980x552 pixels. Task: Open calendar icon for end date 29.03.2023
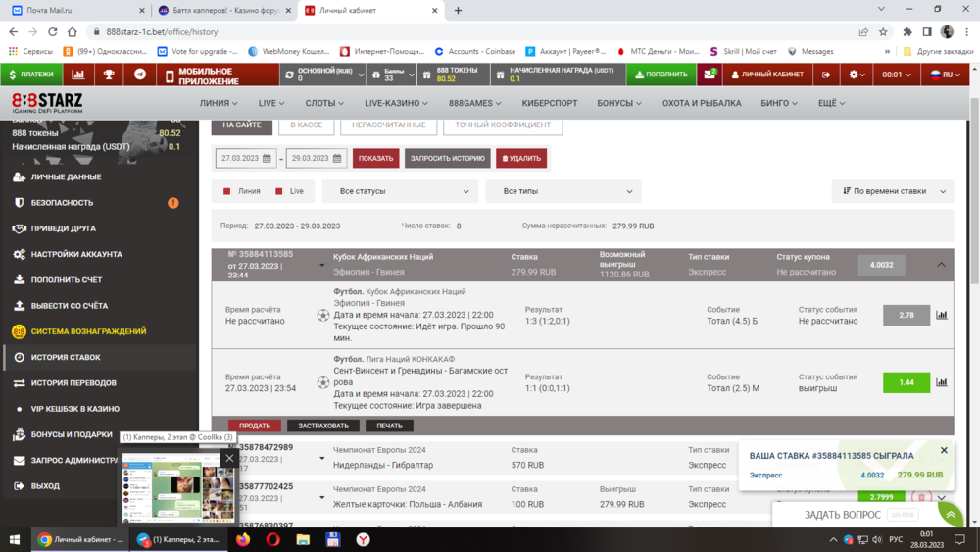(x=337, y=159)
